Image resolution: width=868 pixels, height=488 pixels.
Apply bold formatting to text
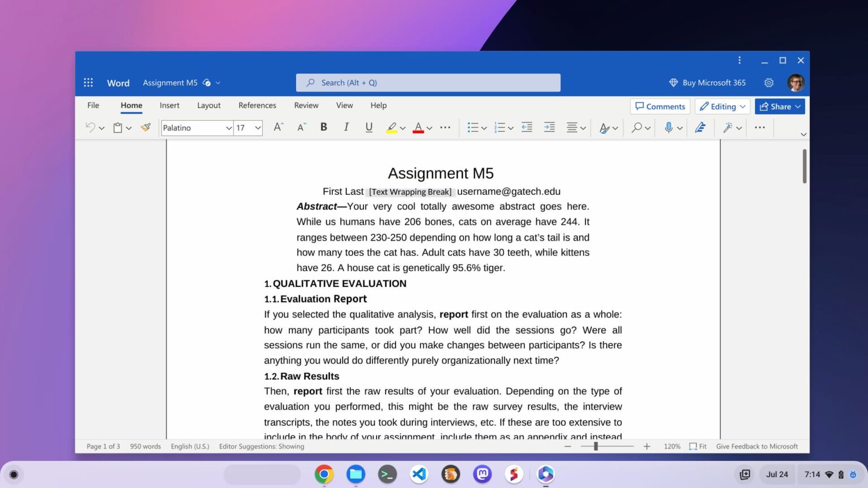click(323, 127)
